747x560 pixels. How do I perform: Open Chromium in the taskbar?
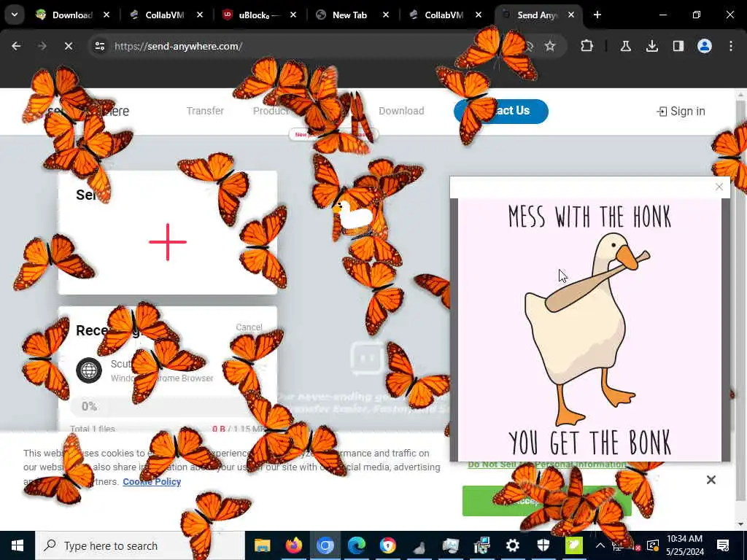(325, 545)
